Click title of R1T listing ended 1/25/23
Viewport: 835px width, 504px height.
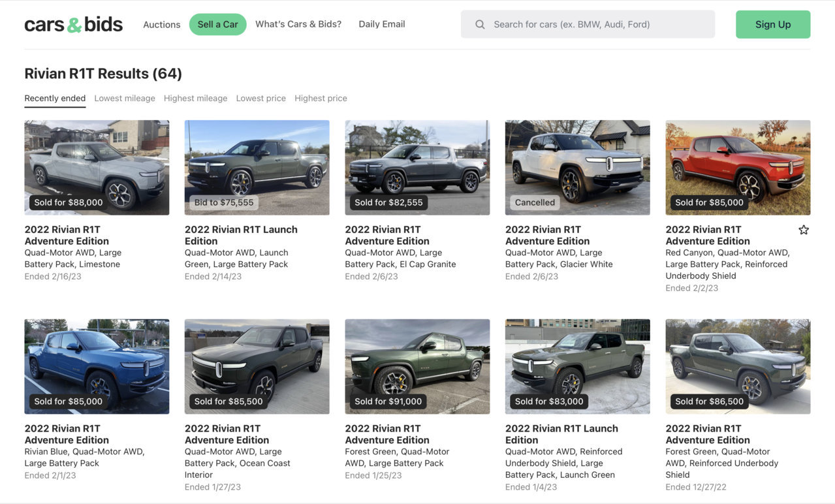pyautogui.click(x=387, y=434)
